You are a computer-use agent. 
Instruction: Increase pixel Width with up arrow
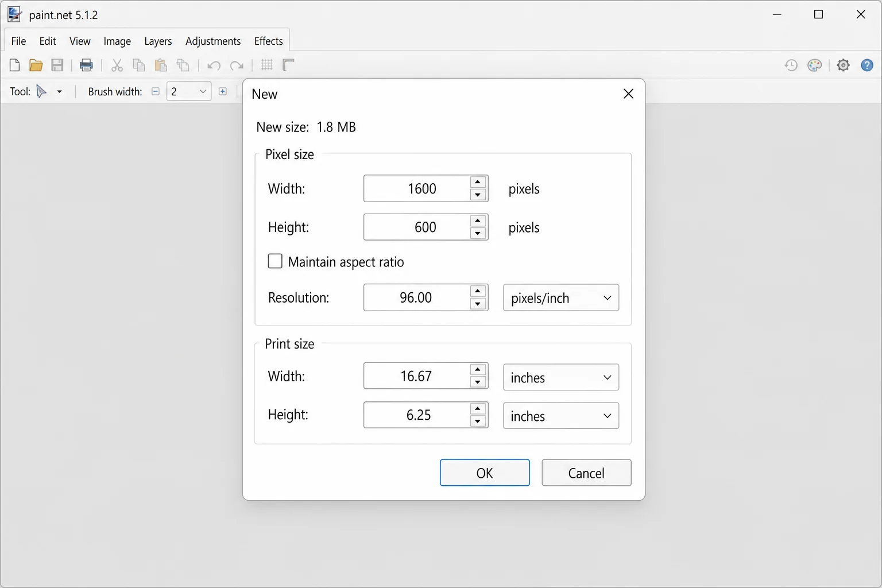click(478, 182)
